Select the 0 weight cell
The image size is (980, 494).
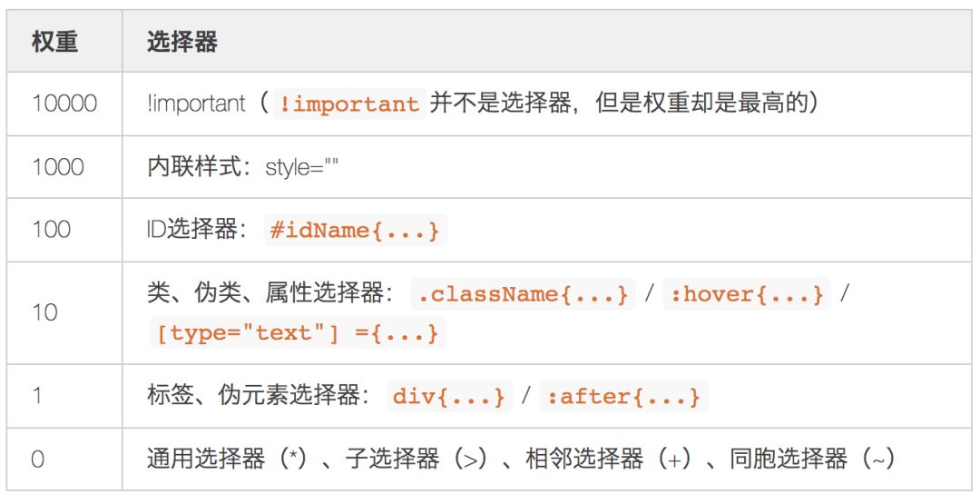(37, 459)
